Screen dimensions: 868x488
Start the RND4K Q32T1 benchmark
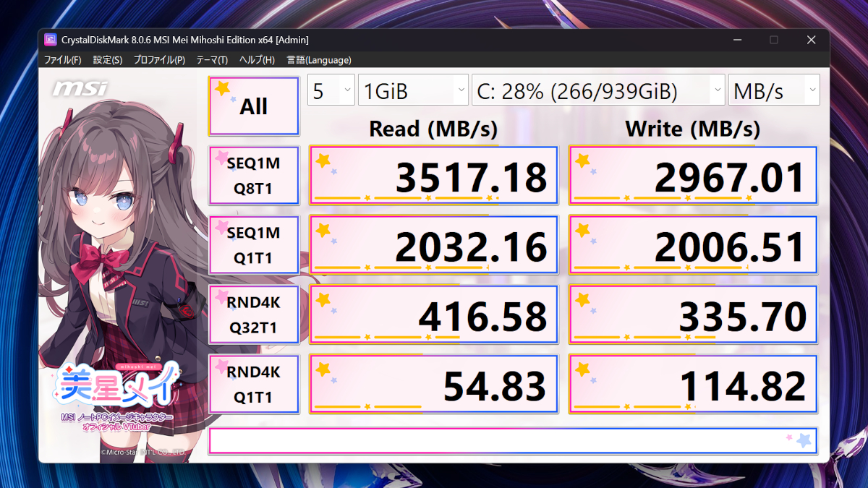254,315
